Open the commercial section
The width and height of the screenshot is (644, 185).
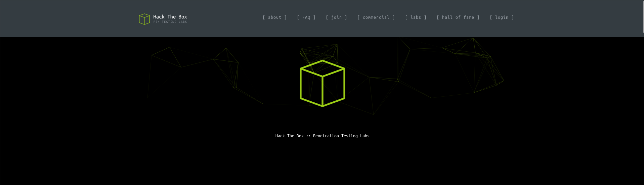point(376,17)
